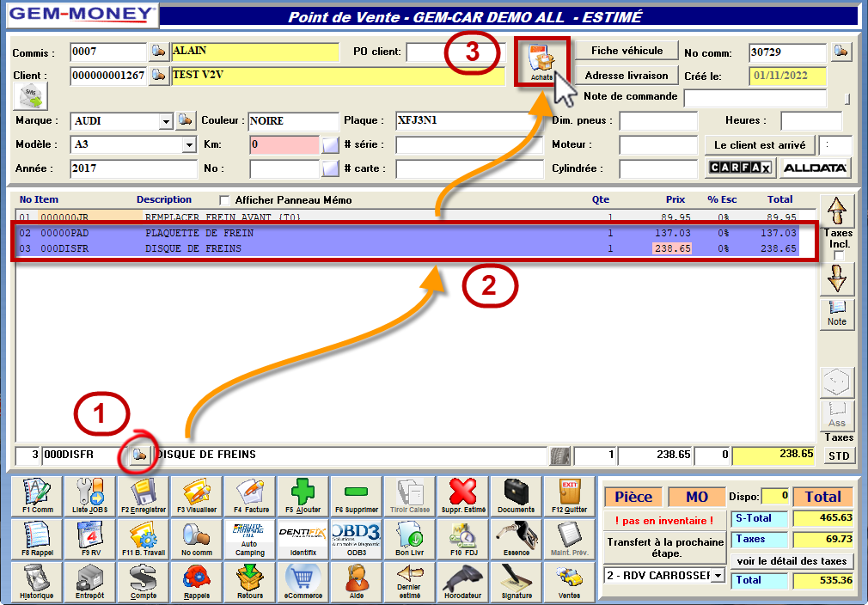
Task: Open the CARFAX report button
Action: 740,168
